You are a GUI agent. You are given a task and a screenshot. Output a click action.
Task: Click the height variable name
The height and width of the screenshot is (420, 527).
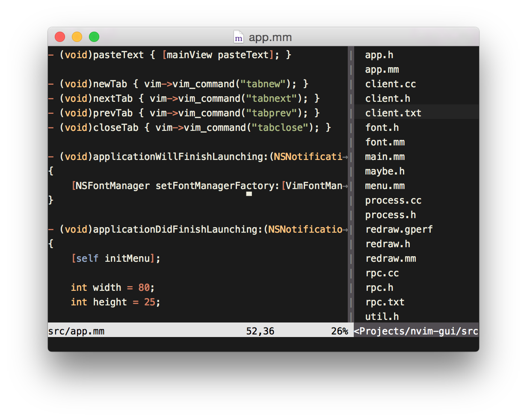click(x=110, y=302)
